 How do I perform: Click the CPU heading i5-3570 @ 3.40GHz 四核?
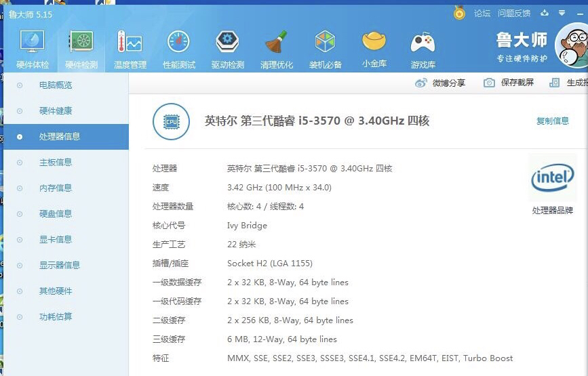[x=317, y=121]
